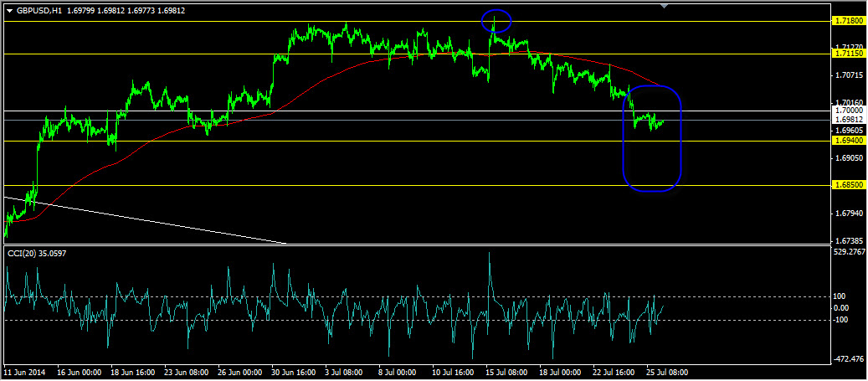Click the 26 Jun 00:00 time label
868x381 pixels.
pos(240,372)
